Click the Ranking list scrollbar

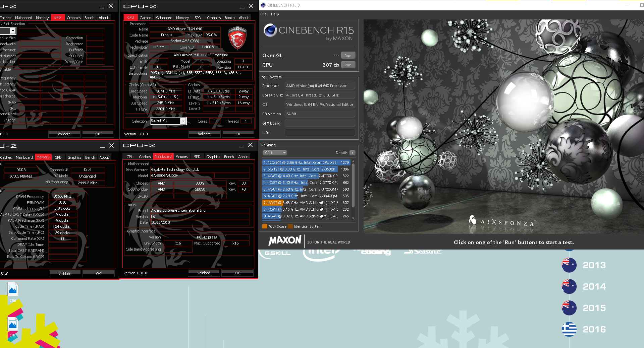(353, 190)
